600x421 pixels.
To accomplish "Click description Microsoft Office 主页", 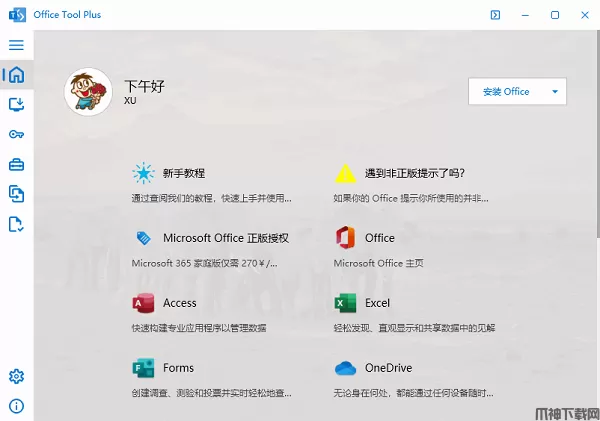I will tap(379, 263).
